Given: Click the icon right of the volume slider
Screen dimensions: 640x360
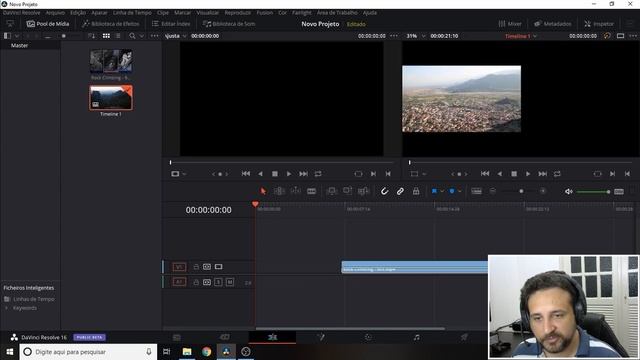Looking at the screenshot, I should (619, 191).
